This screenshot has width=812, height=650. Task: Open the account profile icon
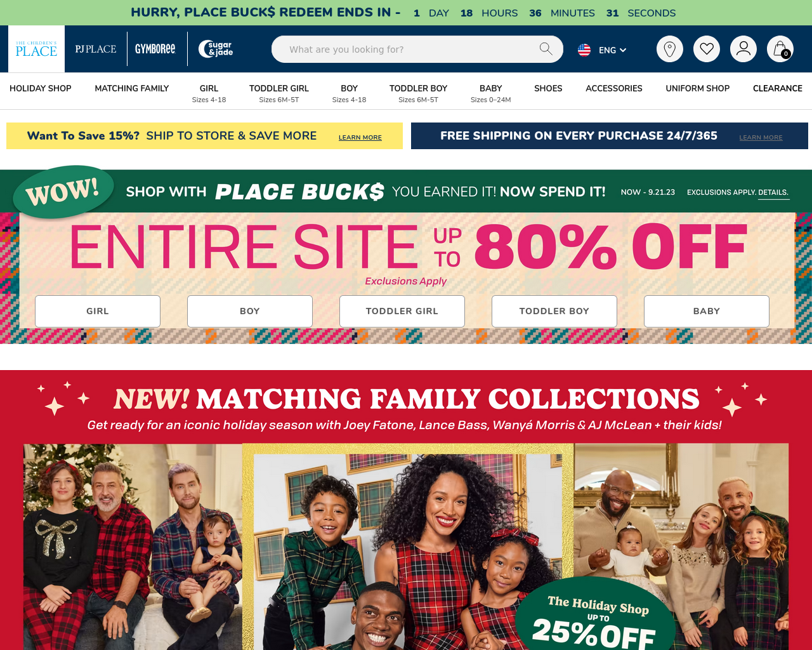pyautogui.click(x=743, y=49)
